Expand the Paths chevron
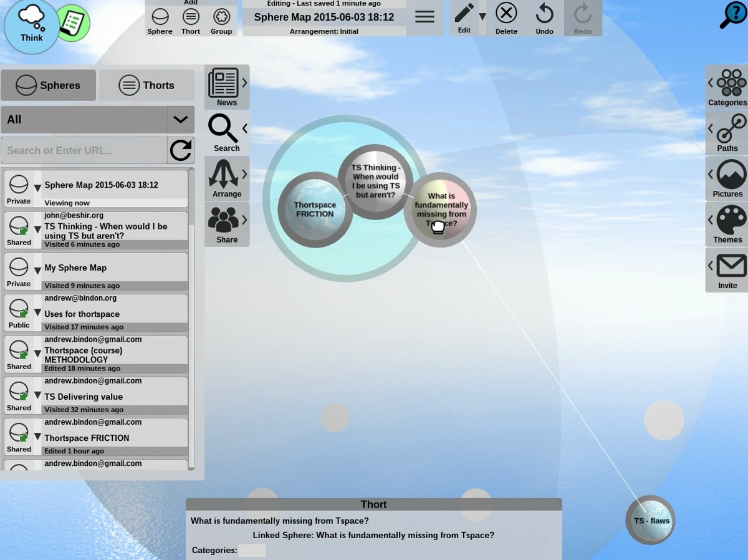 (x=710, y=128)
